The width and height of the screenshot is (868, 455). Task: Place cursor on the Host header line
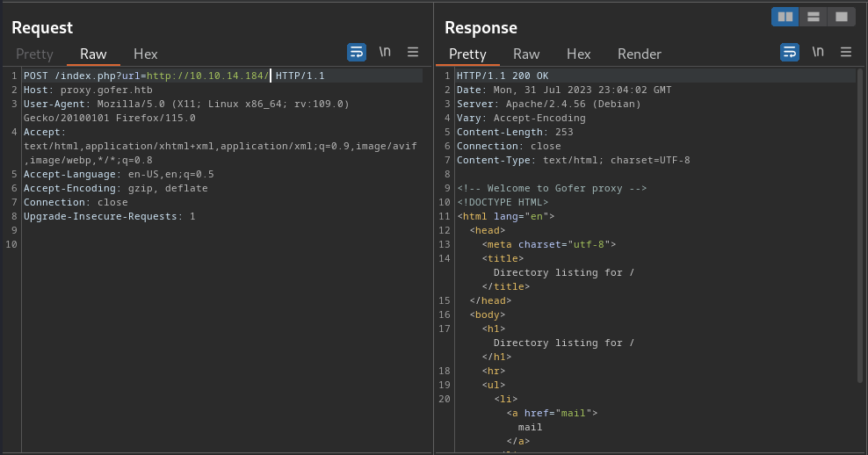(88, 90)
